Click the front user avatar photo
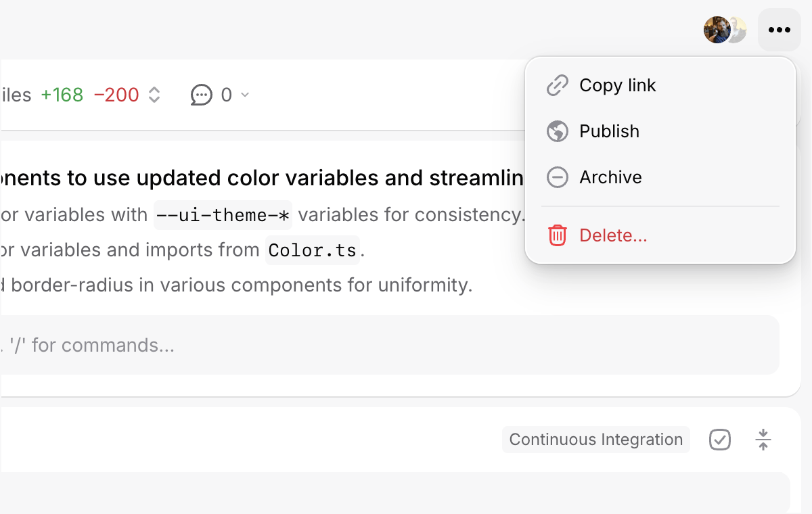The height and width of the screenshot is (514, 812). pos(716,30)
